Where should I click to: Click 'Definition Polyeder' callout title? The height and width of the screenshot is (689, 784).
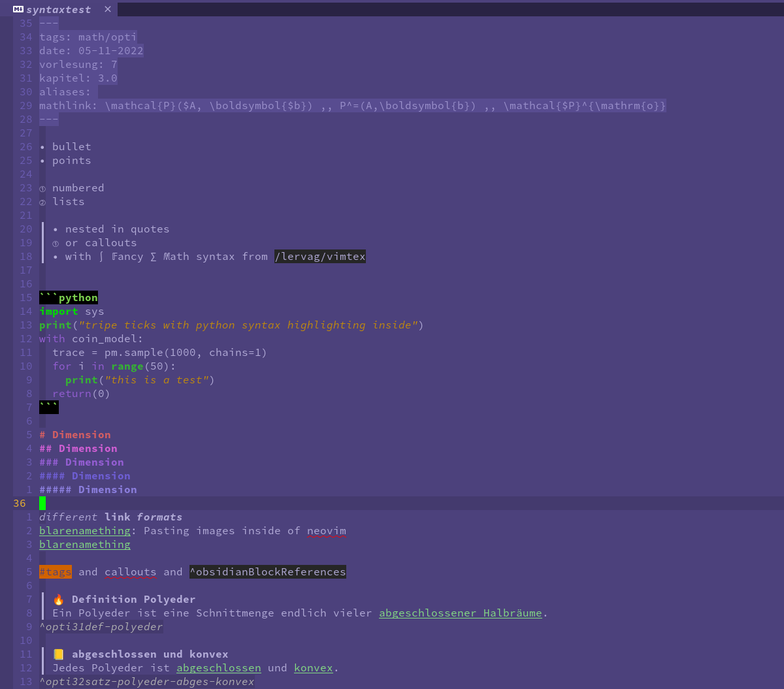(x=134, y=599)
